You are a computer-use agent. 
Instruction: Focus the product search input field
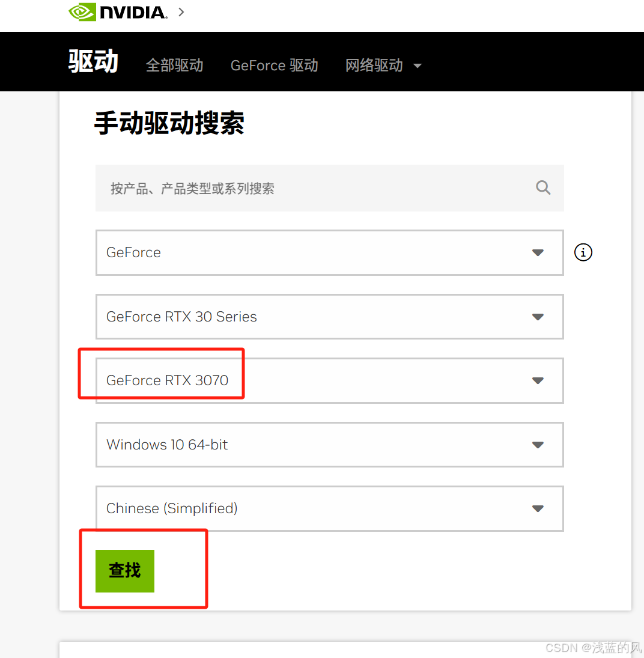pos(329,188)
